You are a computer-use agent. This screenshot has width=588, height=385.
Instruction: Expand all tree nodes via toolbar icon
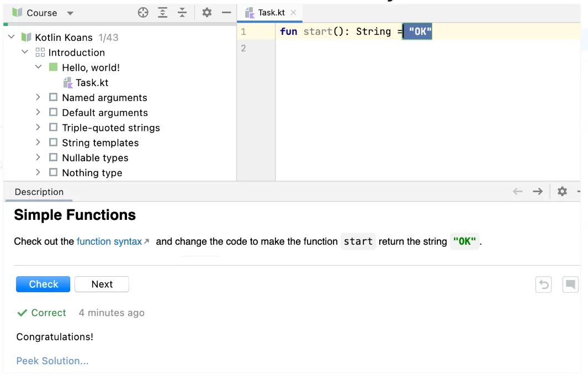pos(162,12)
